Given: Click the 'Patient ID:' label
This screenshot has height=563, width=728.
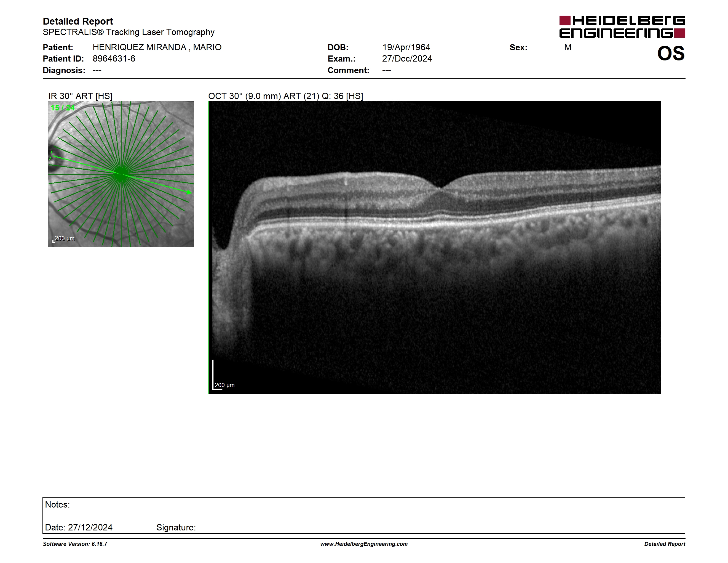Looking at the screenshot, I should [63, 59].
